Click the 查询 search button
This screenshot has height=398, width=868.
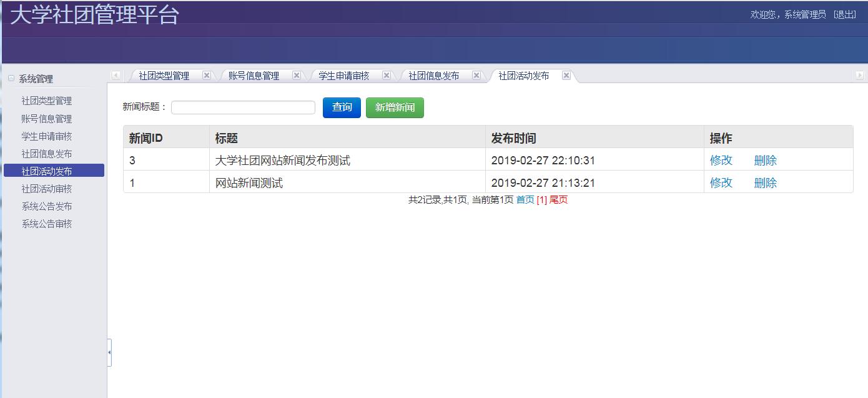(341, 107)
